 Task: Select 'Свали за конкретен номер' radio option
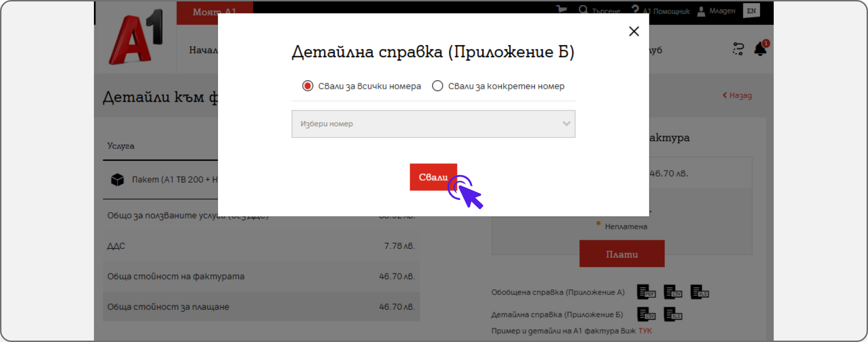click(438, 86)
